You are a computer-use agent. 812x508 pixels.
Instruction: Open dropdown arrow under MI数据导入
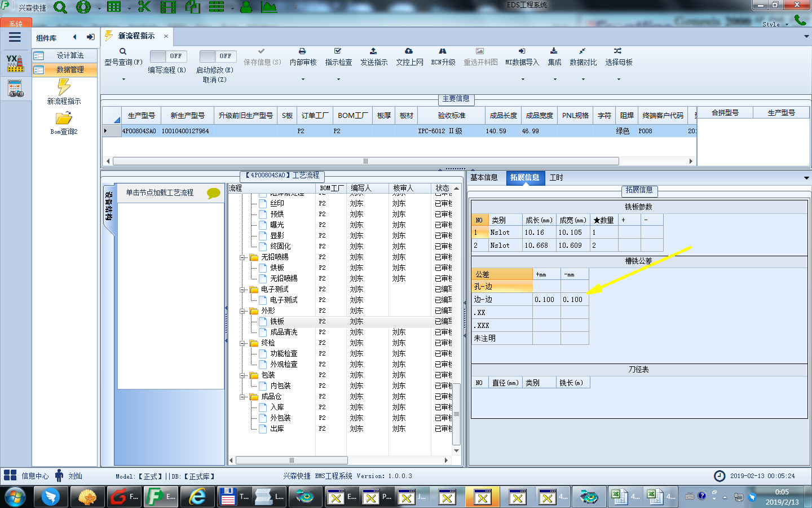click(x=523, y=79)
